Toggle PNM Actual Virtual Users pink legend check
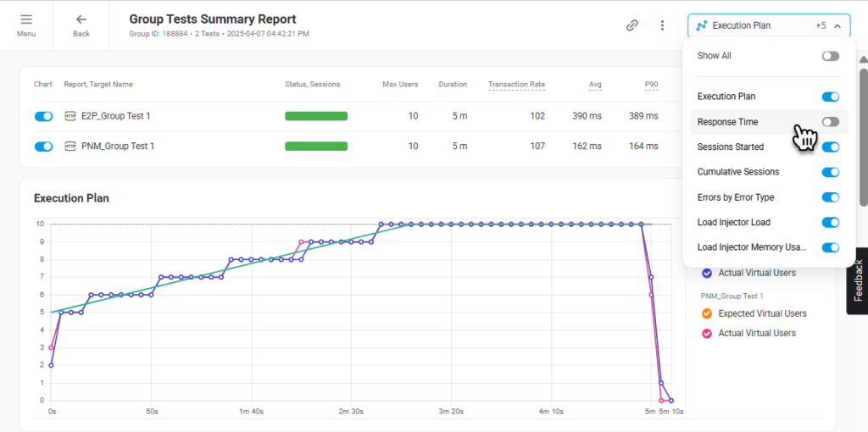Viewport: 868px width, 432px height. tap(707, 333)
